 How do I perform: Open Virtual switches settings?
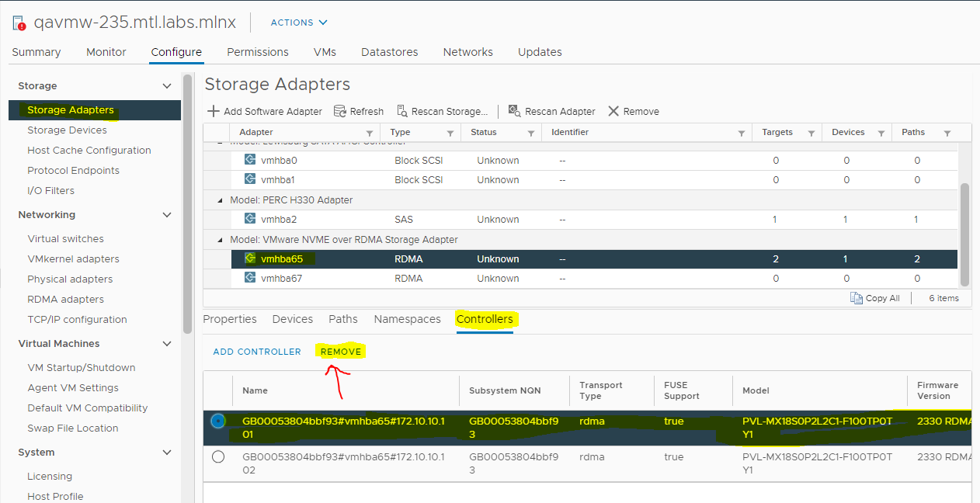pyautogui.click(x=66, y=238)
